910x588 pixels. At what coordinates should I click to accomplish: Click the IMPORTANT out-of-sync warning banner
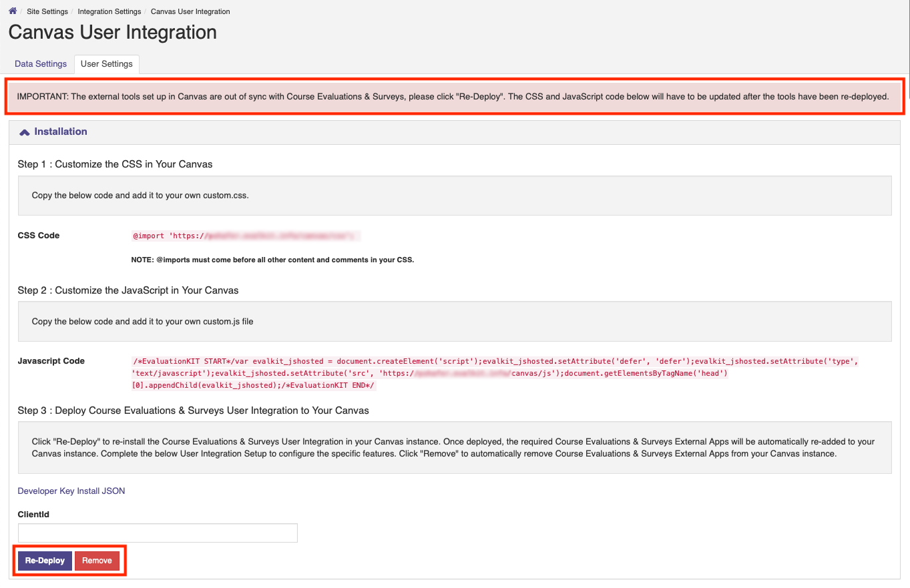tap(454, 96)
